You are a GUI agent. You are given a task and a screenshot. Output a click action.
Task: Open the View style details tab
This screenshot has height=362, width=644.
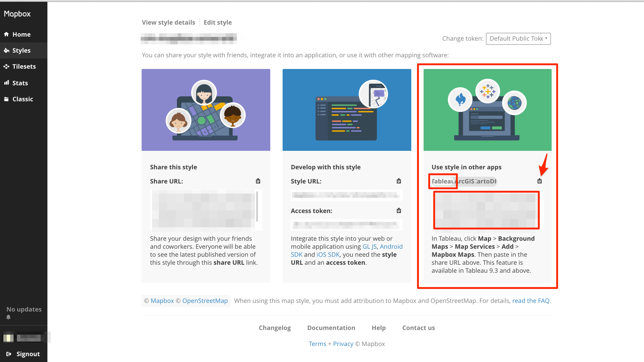(x=168, y=22)
